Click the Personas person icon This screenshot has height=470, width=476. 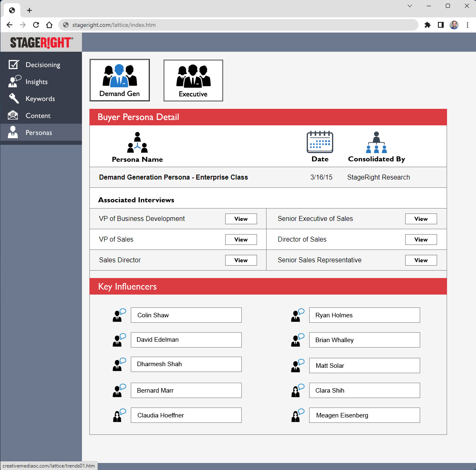click(x=13, y=132)
